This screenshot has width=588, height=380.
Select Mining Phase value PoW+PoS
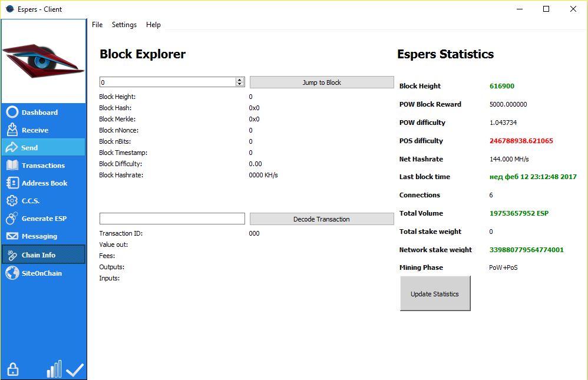(503, 267)
